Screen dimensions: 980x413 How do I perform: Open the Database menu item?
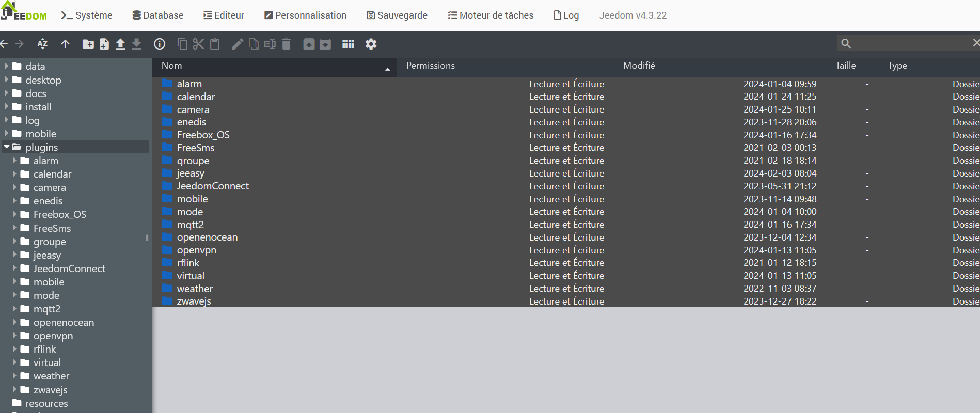click(x=158, y=15)
